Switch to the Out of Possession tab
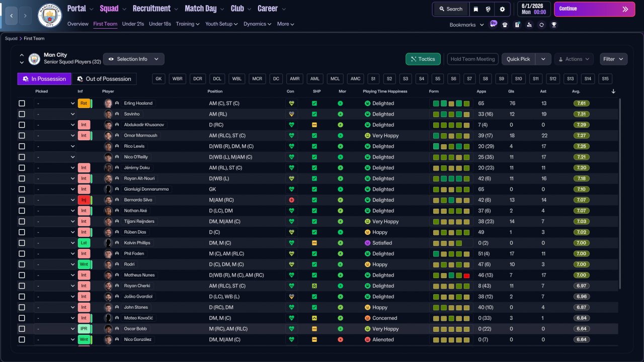 (x=104, y=79)
